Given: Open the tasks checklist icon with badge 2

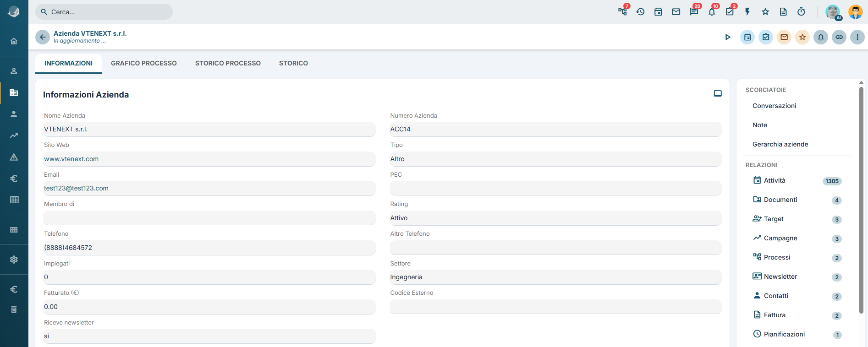Looking at the screenshot, I should tap(730, 12).
